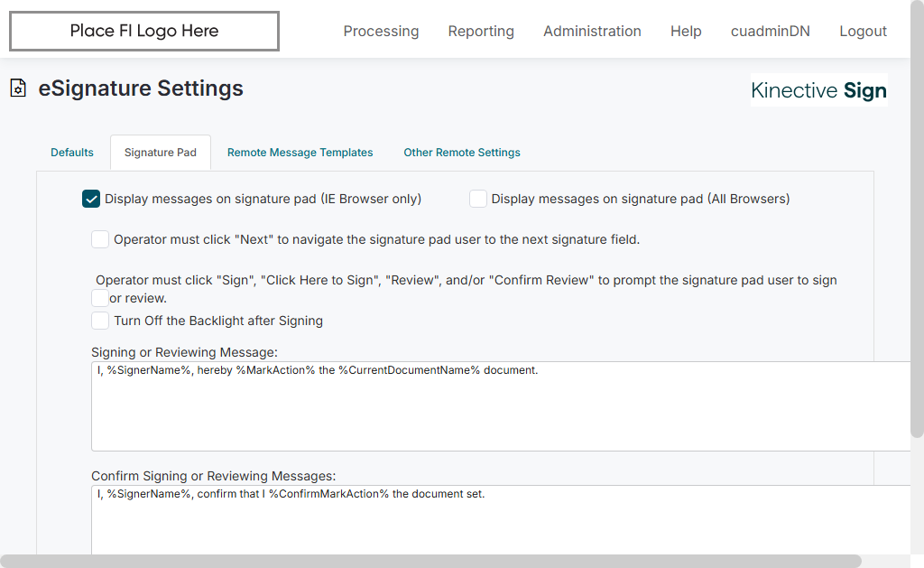The width and height of the screenshot is (924, 568).
Task: Click the horizontal scrollbar at the bottom
Action: click(x=430, y=561)
